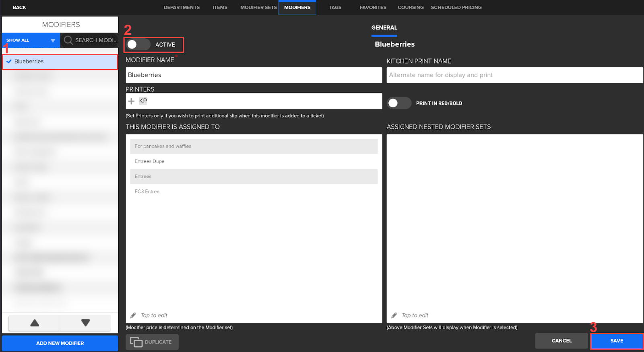644x352 pixels.
Task: Go back using the Back button
Action: [x=19, y=8]
